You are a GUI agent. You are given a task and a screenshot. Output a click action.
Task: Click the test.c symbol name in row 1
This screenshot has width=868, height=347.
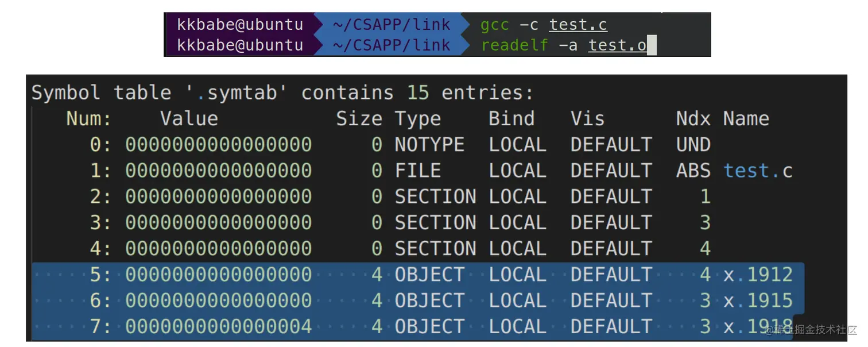tap(758, 171)
